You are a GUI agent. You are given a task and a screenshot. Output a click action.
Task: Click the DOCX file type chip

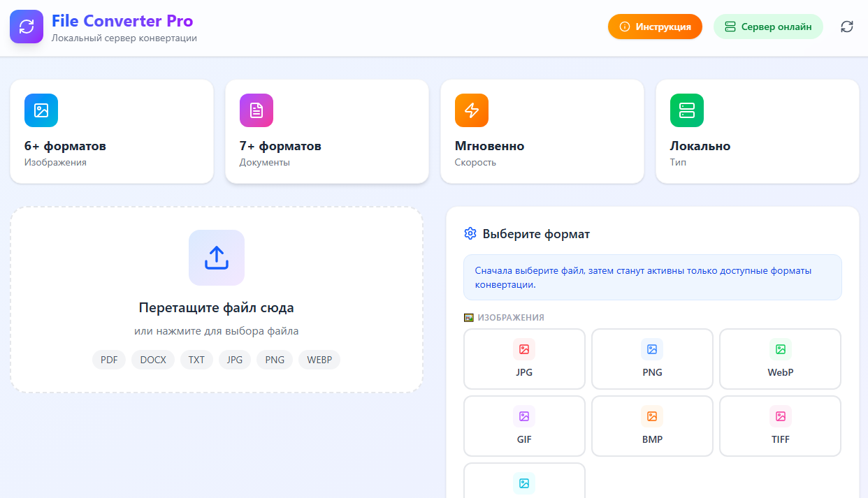click(153, 360)
